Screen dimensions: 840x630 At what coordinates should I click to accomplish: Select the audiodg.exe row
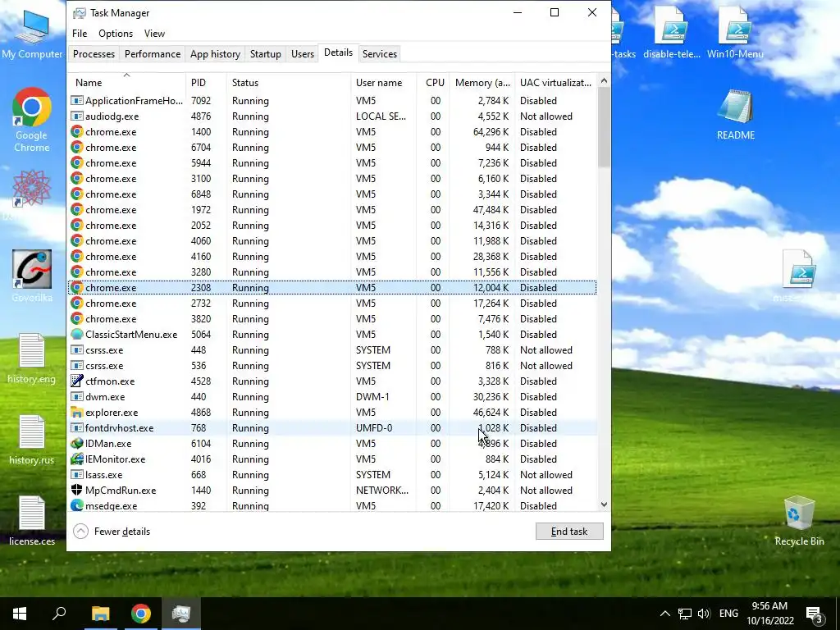point(333,116)
